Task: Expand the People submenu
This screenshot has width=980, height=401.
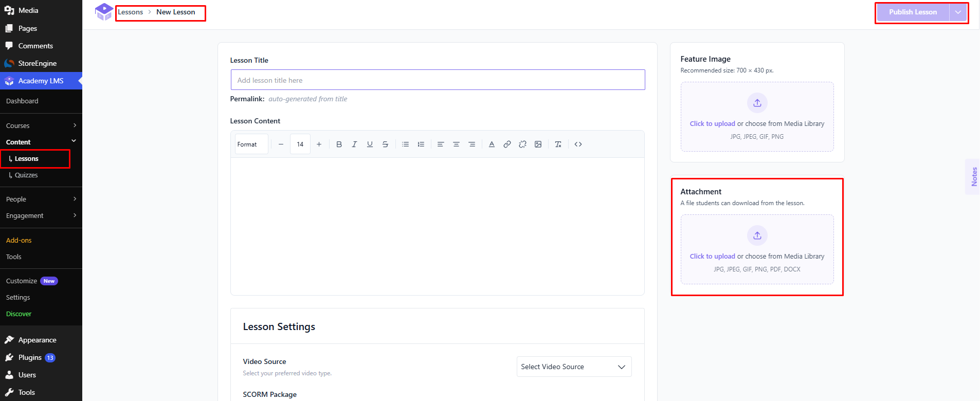Action: 41,199
